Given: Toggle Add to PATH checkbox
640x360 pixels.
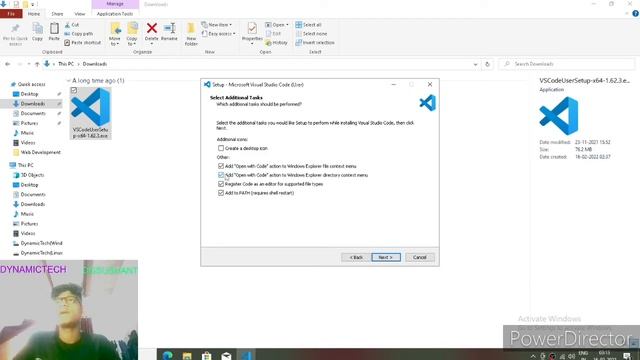Looking at the screenshot, I should pyautogui.click(x=221, y=193).
